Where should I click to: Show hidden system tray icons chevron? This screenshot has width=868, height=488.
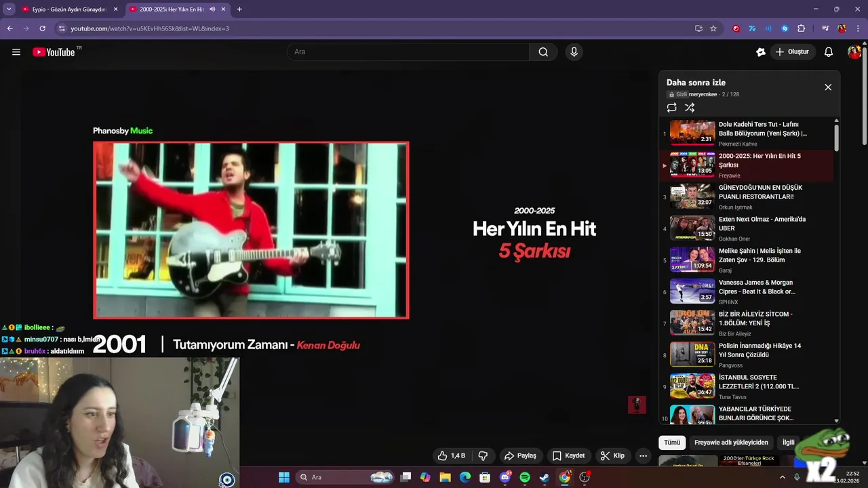782,477
